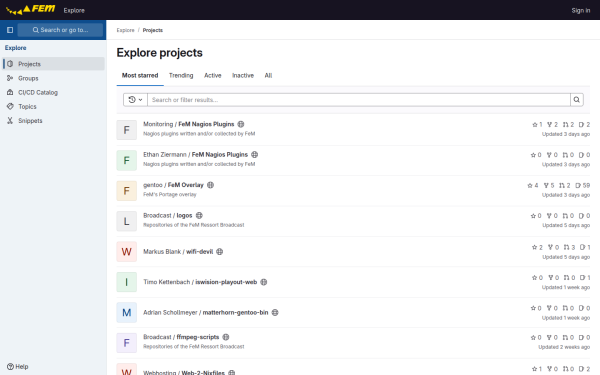Click the star count on wifi-devil
Viewport: 600px width, 375px height.
pyautogui.click(x=537, y=247)
